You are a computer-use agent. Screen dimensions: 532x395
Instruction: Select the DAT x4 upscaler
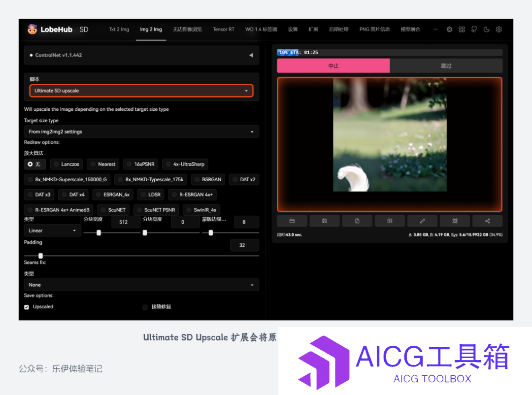pyautogui.click(x=73, y=195)
